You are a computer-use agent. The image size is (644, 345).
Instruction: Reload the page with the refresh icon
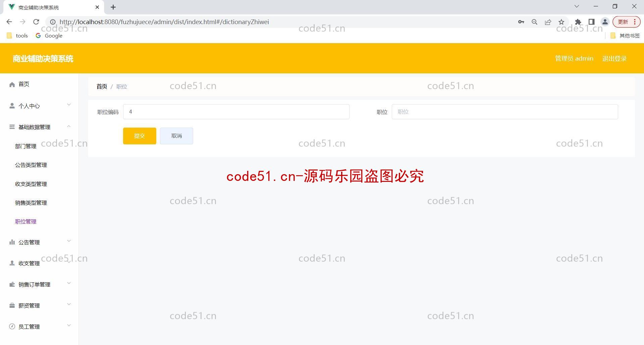(x=36, y=22)
